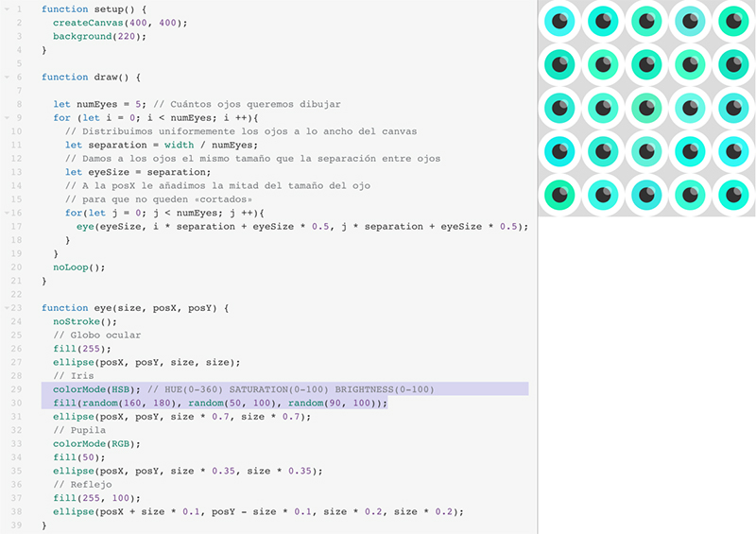Click 'fill(50);' on line 34
The image size is (756, 534).
tap(79, 456)
